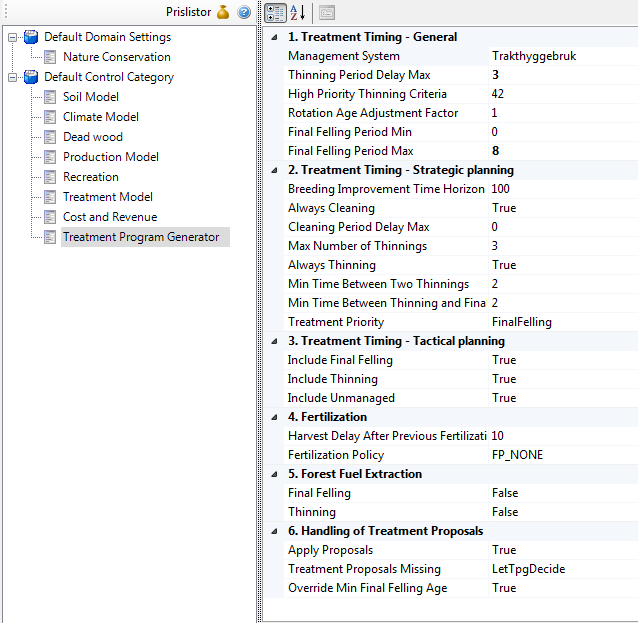Viewport: 638px width, 623px height.
Task: Click the Soil Model document icon
Action: click(x=49, y=97)
